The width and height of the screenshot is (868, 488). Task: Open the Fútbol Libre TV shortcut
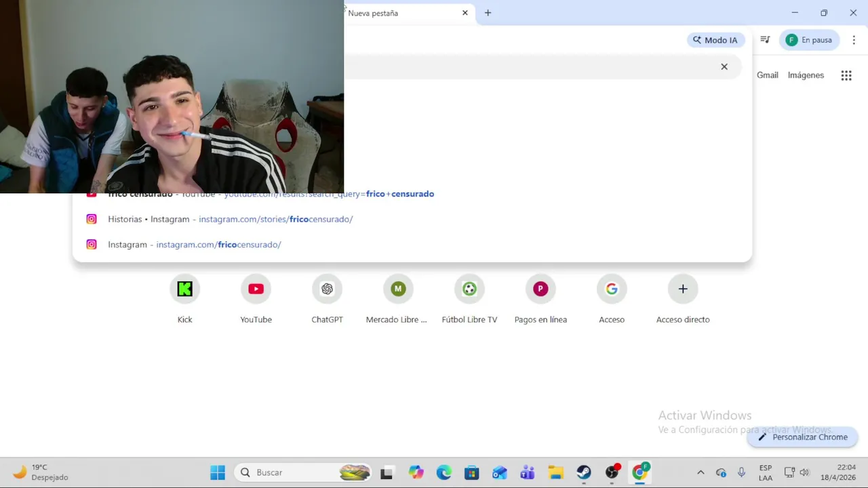click(469, 298)
